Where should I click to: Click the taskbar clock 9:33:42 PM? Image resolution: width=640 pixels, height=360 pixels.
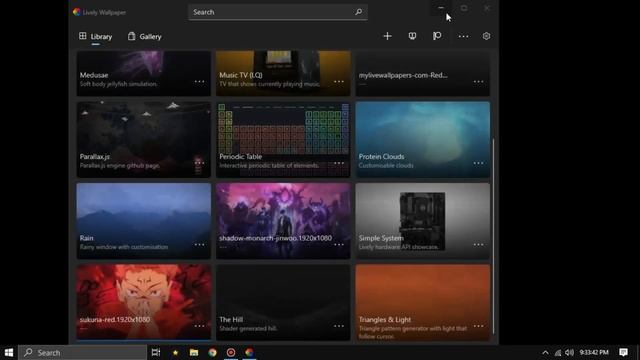(594, 352)
